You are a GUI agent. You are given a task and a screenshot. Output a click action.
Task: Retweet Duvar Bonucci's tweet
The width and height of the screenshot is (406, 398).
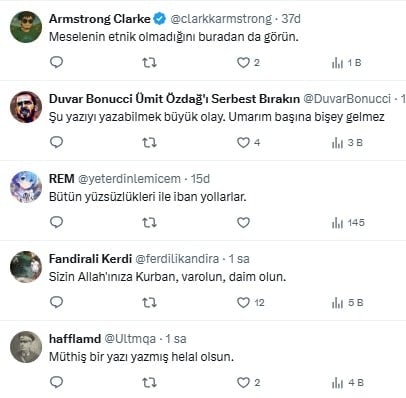tap(149, 143)
